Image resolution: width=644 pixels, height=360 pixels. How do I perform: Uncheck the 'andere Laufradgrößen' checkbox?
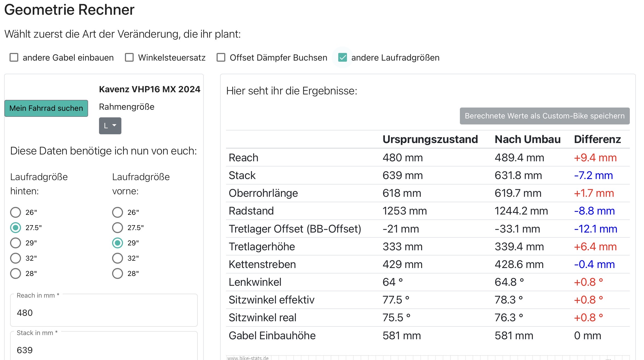342,58
